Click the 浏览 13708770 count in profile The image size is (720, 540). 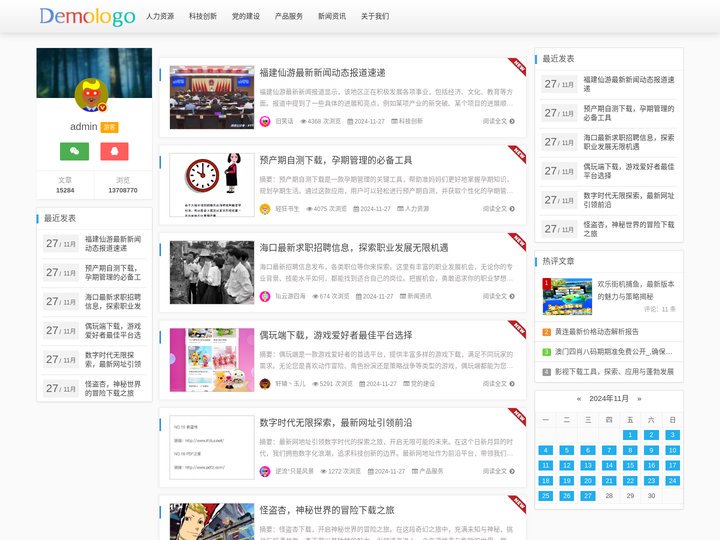[x=123, y=185]
